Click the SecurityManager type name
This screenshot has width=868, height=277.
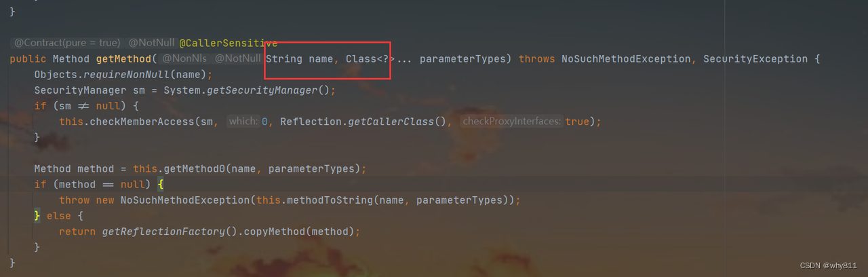pyautogui.click(x=80, y=90)
